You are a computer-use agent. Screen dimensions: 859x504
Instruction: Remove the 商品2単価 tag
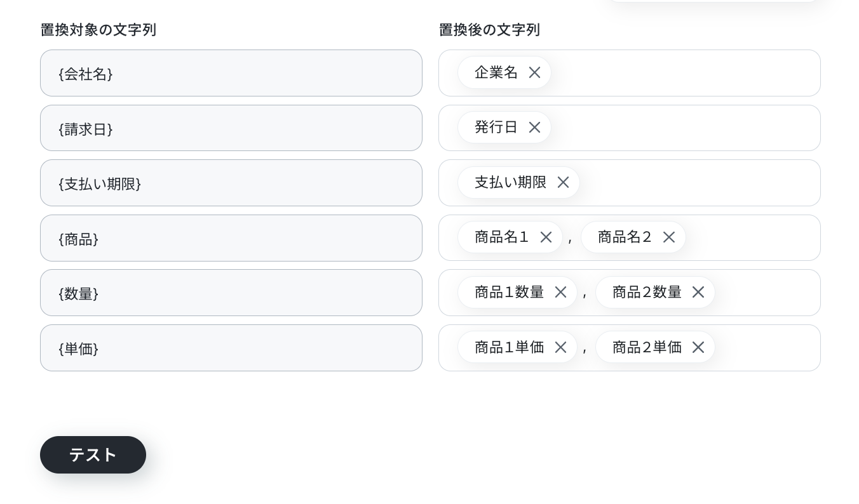click(x=698, y=348)
